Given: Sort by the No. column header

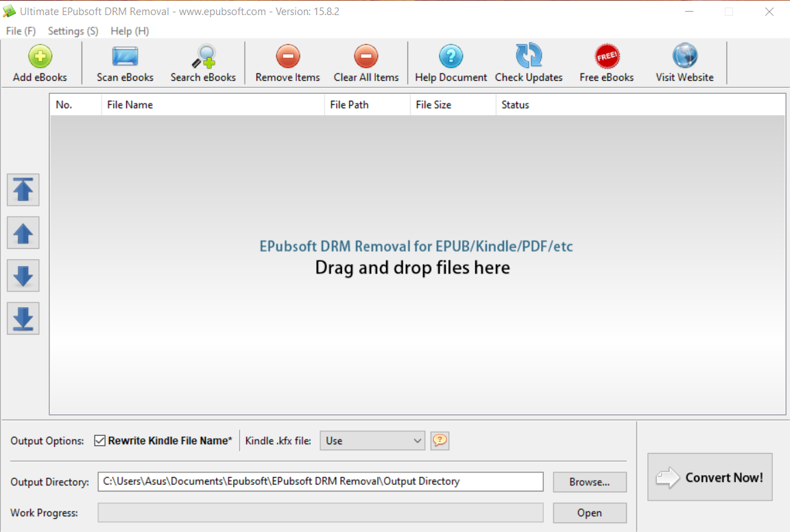Looking at the screenshot, I should pyautogui.click(x=75, y=105).
